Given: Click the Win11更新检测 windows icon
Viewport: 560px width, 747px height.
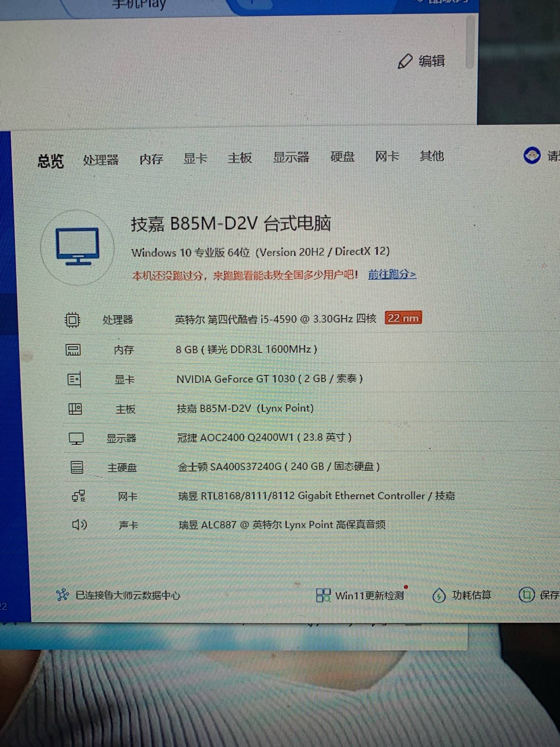Looking at the screenshot, I should [x=323, y=595].
